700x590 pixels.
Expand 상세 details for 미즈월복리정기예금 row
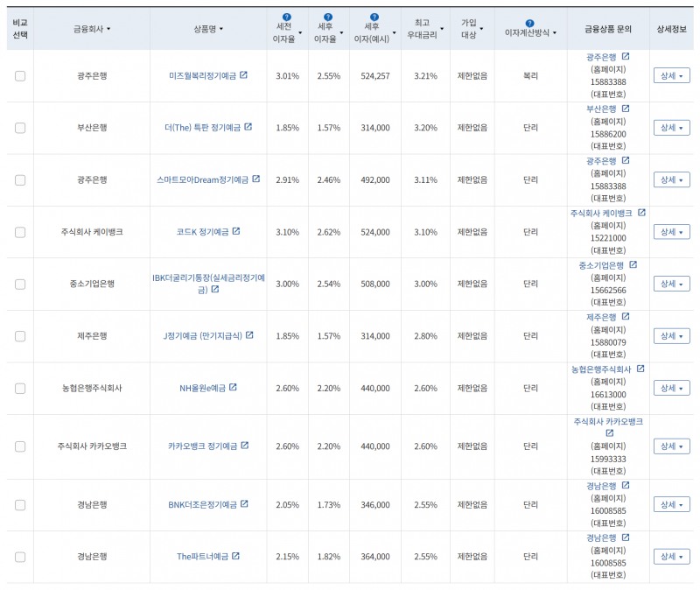[671, 76]
